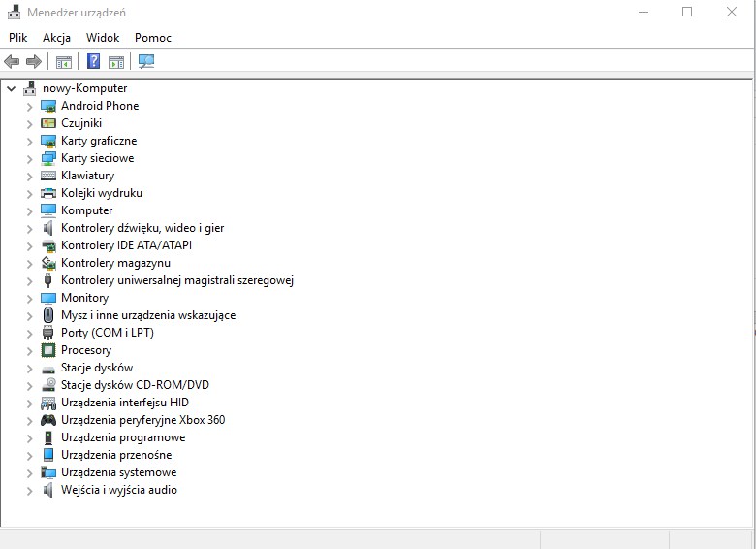This screenshot has height=549, width=756.
Task: Click the Karty graficzne display adapter icon
Action: point(48,141)
